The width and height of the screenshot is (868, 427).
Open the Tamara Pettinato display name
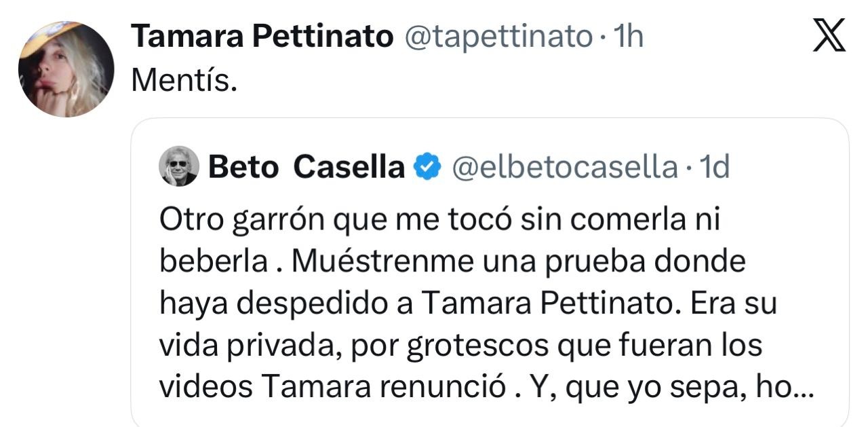tap(262, 37)
